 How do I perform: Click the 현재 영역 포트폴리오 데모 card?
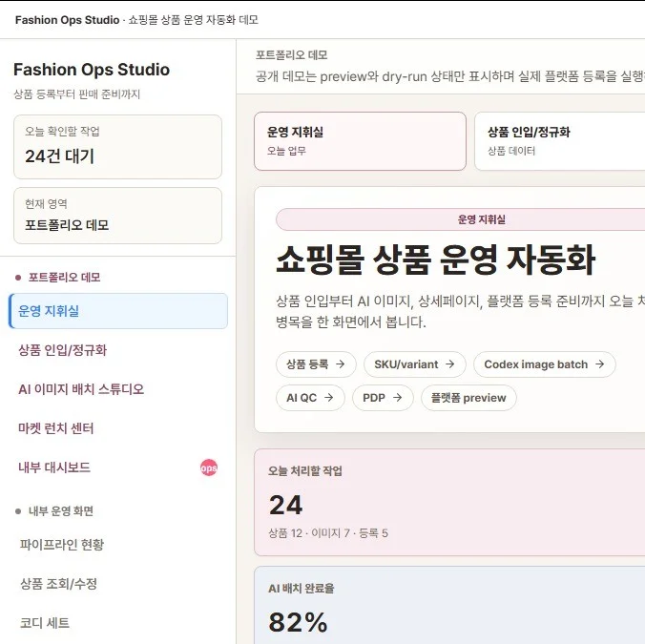coord(117,216)
